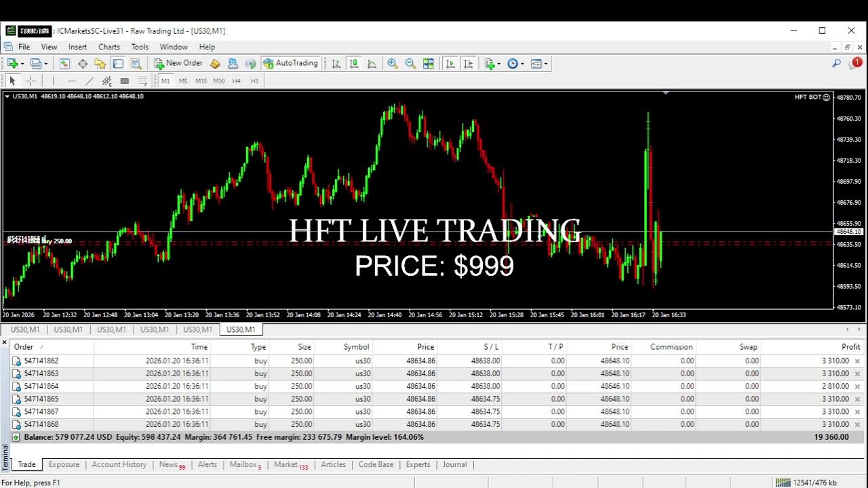This screenshot has height=488, width=868.
Task: Toggle the AutoTrading button
Action: point(290,63)
